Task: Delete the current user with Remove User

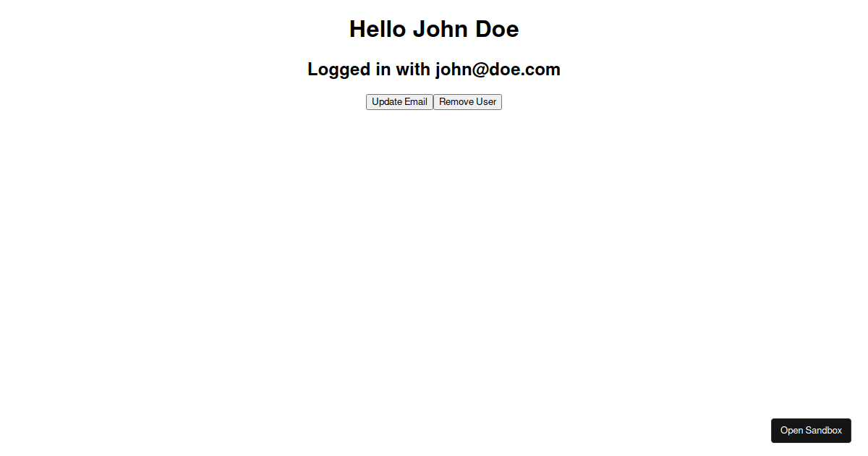Action: 467,102
